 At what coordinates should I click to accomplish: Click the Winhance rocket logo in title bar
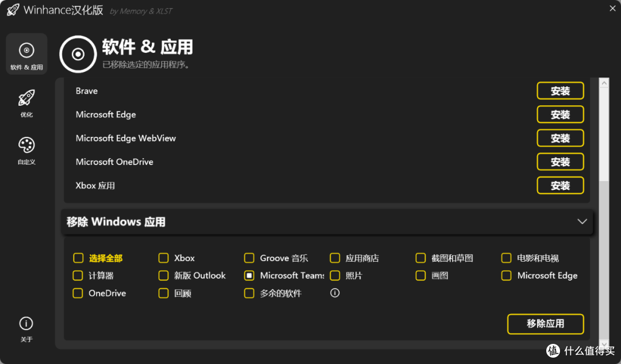pos(13,10)
